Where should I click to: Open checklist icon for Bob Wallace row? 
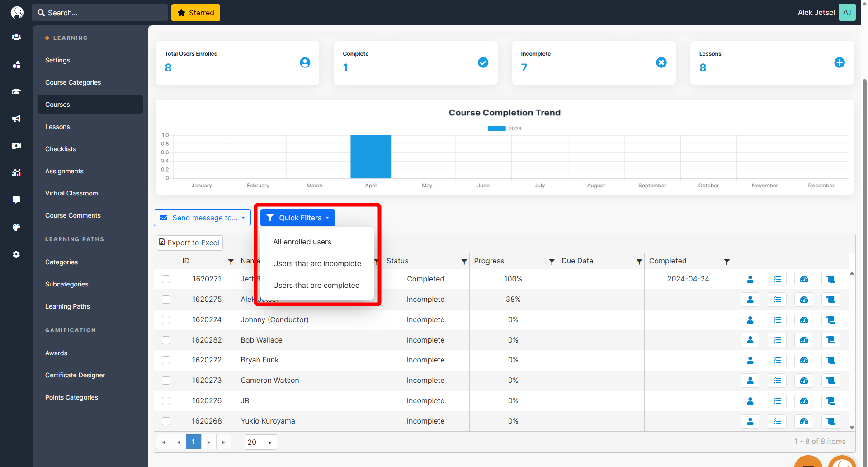777,340
